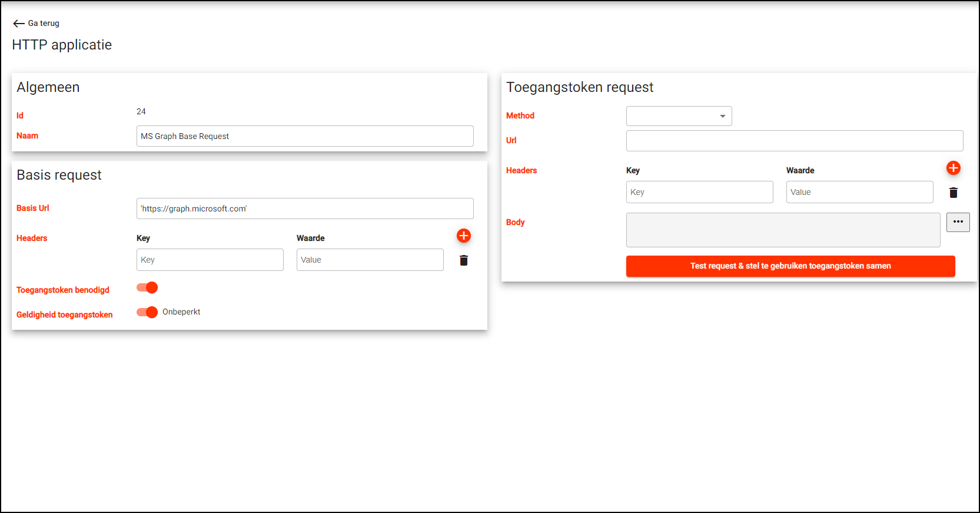Toggle the Toegangstoken benodigd switch
Image resolution: width=980 pixels, height=513 pixels.
[x=147, y=287]
